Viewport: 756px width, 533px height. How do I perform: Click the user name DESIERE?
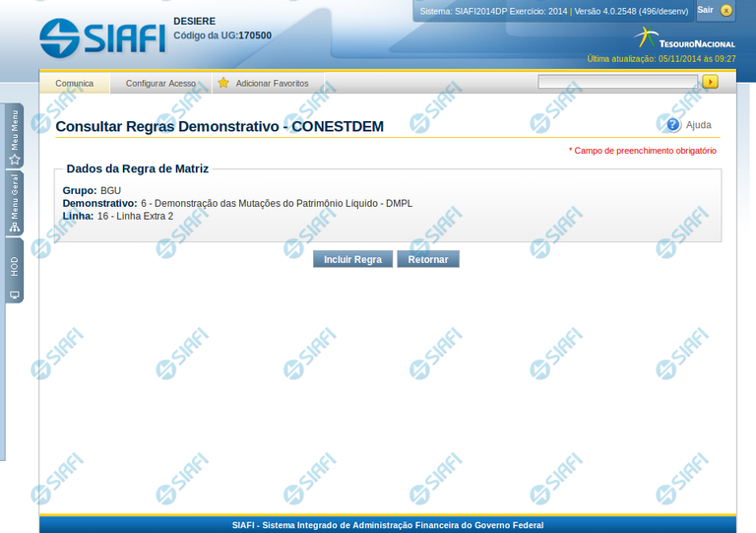point(194,22)
